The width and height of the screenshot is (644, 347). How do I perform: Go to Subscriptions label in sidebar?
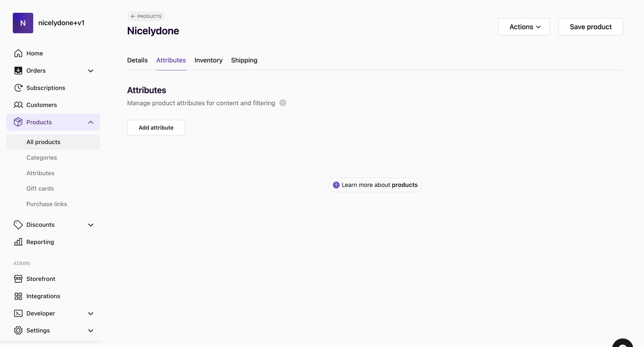(46, 88)
